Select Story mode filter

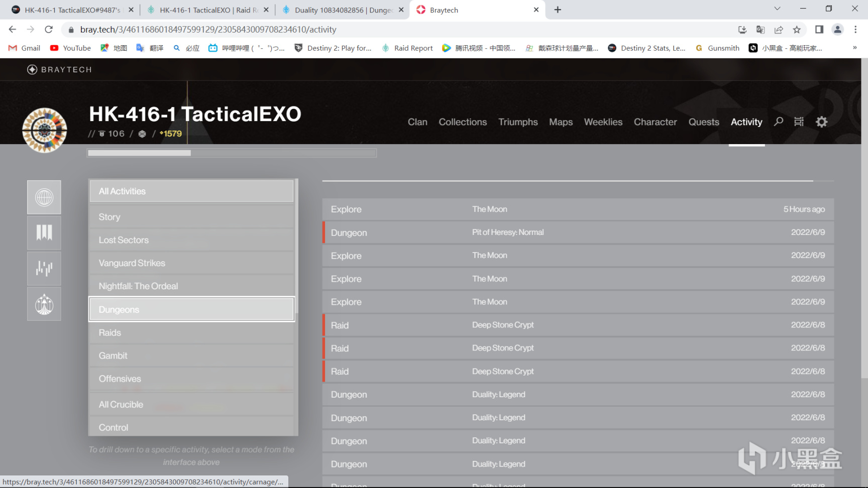[x=191, y=217]
